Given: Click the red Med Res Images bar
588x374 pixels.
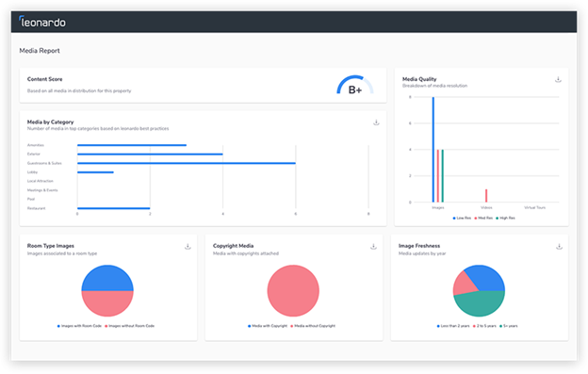Looking at the screenshot, I should tap(437, 176).
